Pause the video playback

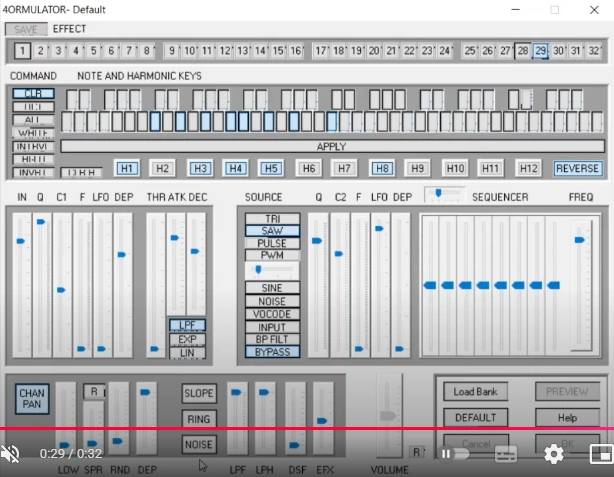[446, 454]
